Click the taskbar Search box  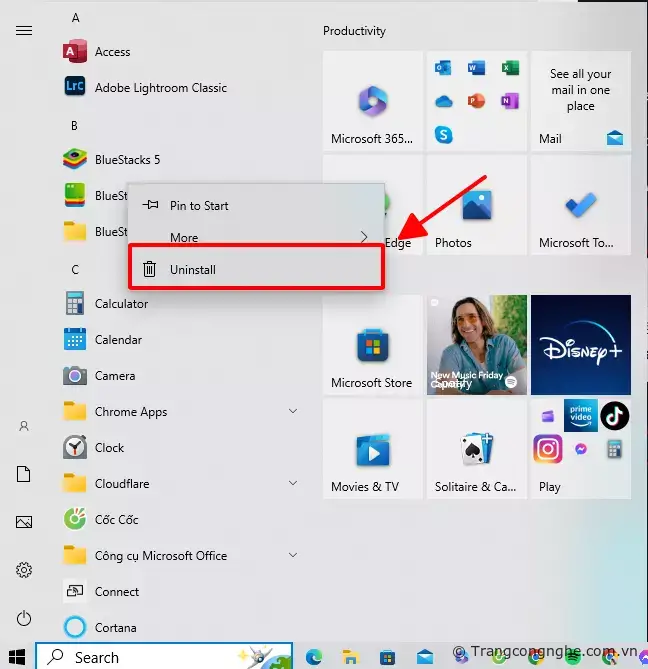point(165,657)
